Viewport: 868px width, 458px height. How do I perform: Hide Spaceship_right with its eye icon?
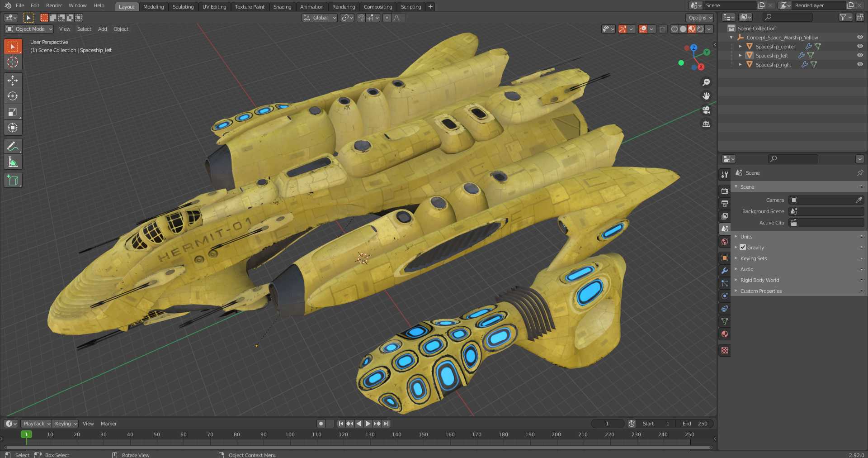coord(860,64)
